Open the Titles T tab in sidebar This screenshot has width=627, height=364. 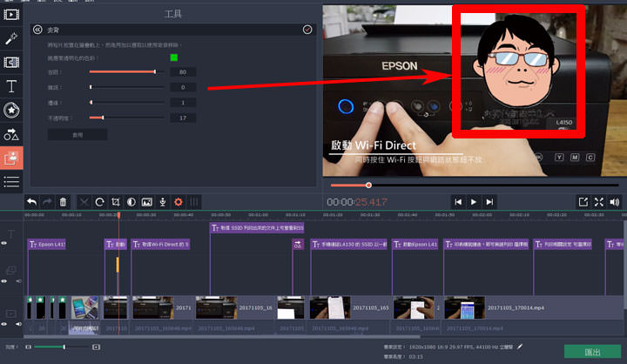(x=11, y=86)
